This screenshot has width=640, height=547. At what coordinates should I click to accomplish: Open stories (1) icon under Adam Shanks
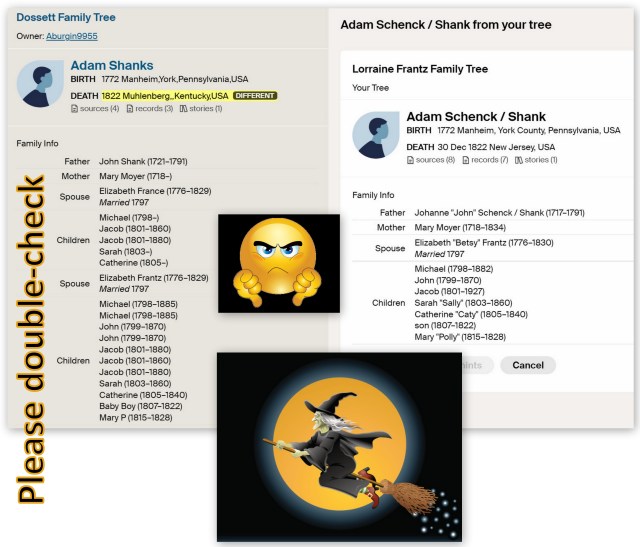[x=183, y=108]
